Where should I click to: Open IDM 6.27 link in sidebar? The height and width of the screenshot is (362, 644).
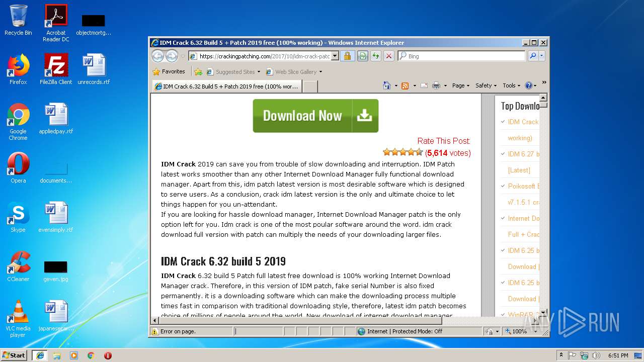[x=523, y=154]
